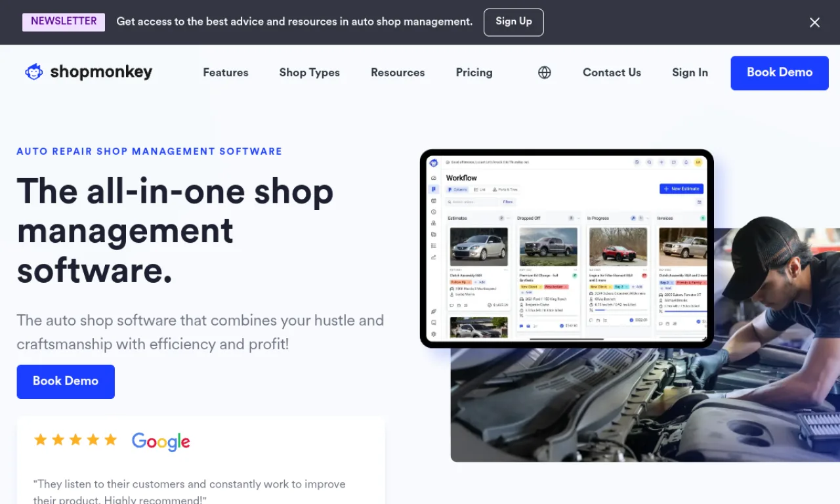Click the Estimates column header in mockup

click(457, 218)
